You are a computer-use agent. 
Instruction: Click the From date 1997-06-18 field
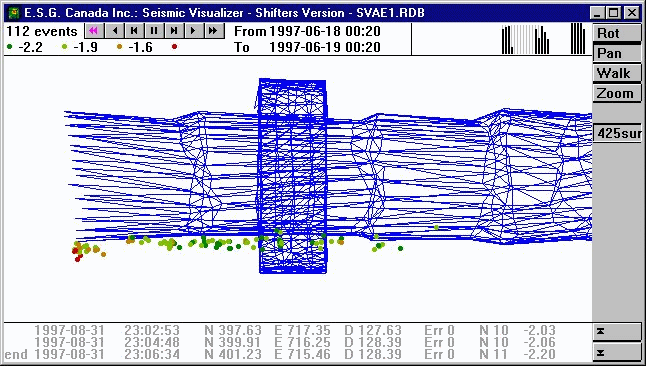pos(325,31)
